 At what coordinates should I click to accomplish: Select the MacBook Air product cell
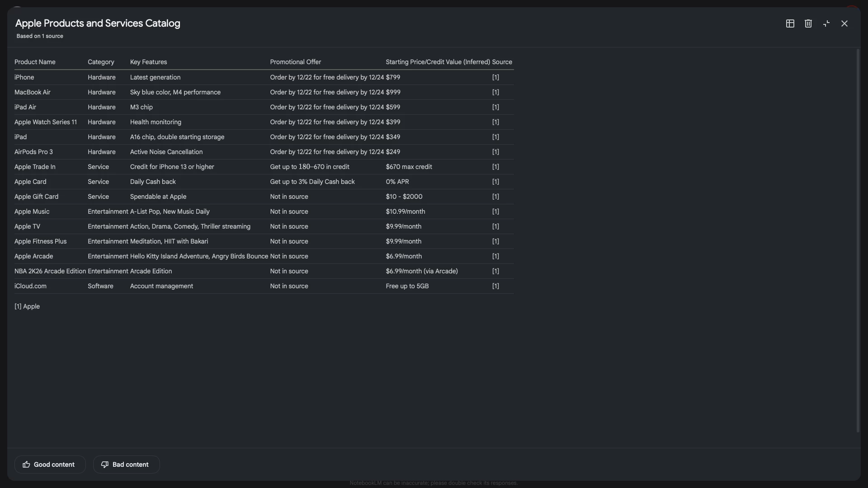click(33, 92)
